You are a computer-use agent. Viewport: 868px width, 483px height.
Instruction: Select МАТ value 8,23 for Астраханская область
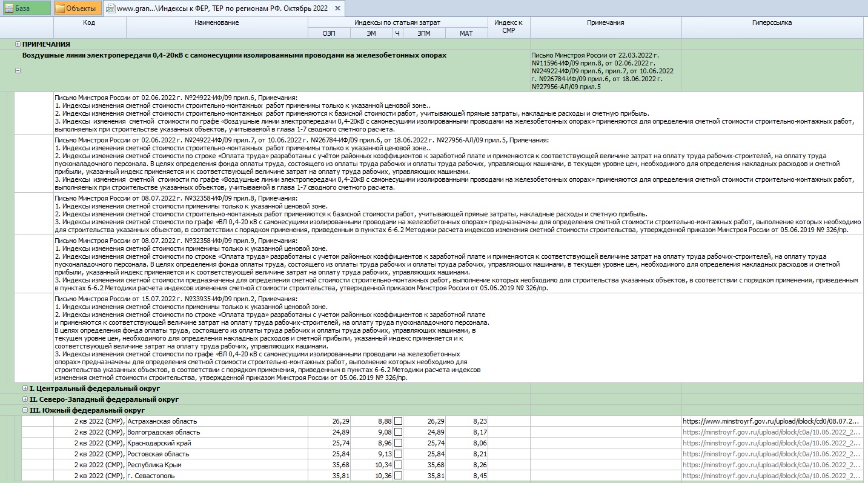click(466, 421)
